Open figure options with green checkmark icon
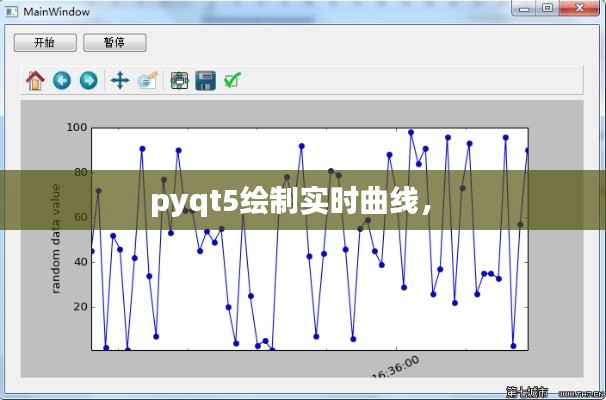Image resolution: width=606 pixels, height=400 pixels. click(x=232, y=80)
